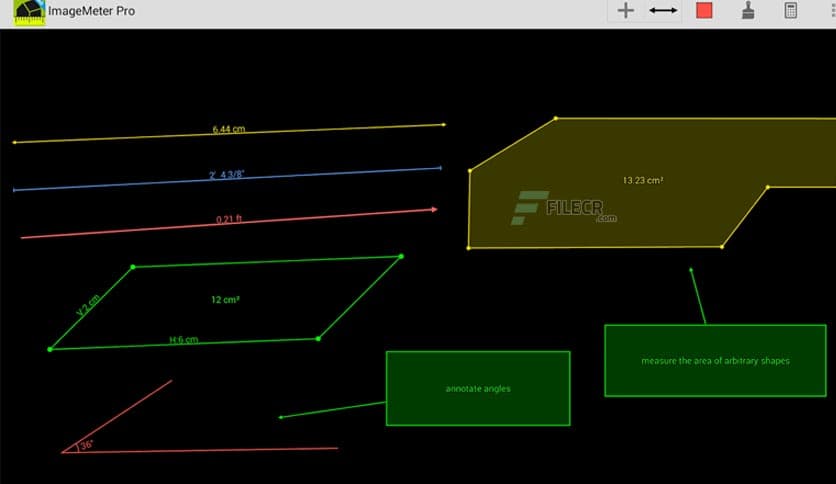The image size is (836, 484).
Task: Click the ImageMeter Pro app logo
Action: click(29, 12)
